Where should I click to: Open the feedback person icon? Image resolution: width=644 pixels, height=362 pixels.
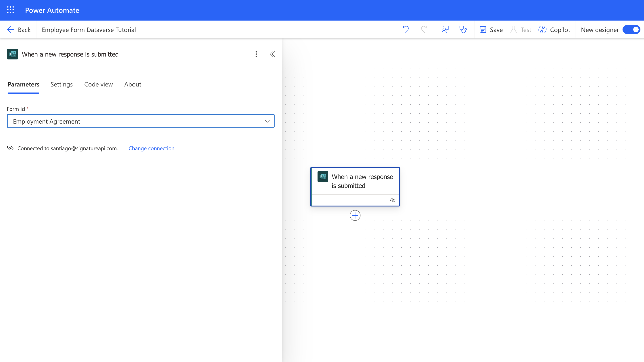point(445,29)
